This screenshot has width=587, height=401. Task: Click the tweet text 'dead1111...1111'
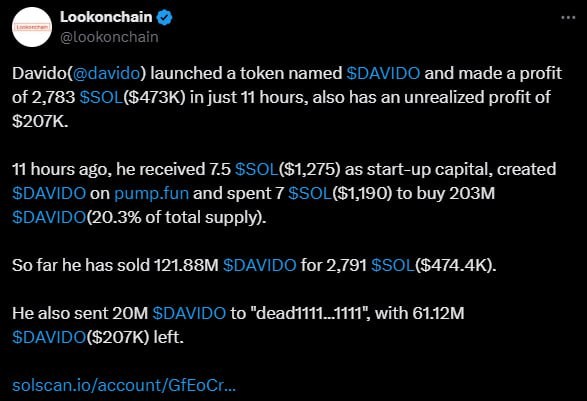[310, 313]
